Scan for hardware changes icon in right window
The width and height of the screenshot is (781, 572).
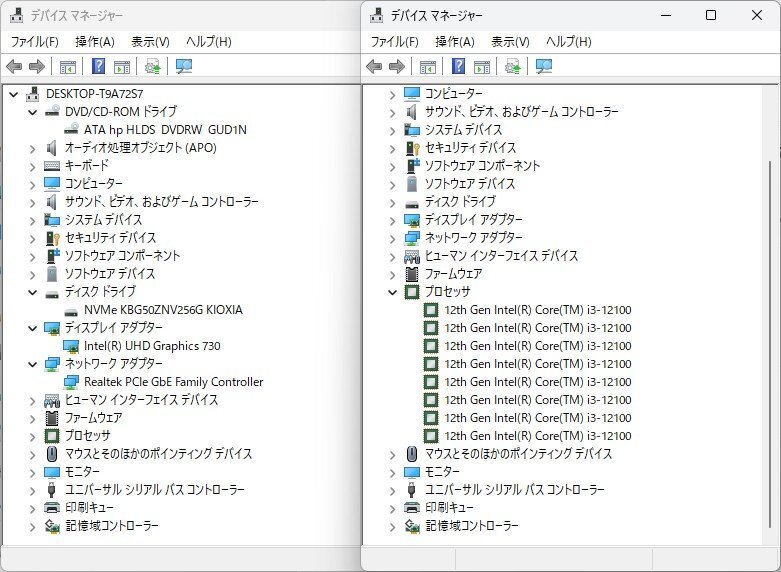pyautogui.click(x=544, y=66)
